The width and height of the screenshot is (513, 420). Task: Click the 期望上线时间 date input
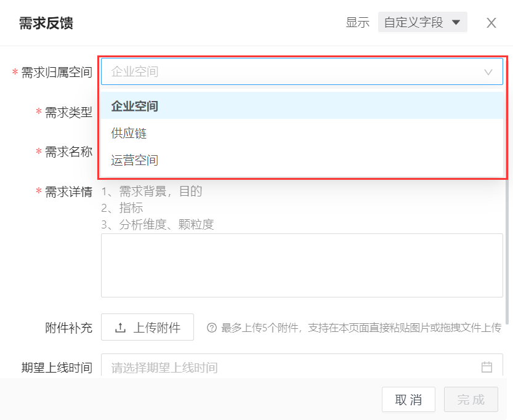289,368
